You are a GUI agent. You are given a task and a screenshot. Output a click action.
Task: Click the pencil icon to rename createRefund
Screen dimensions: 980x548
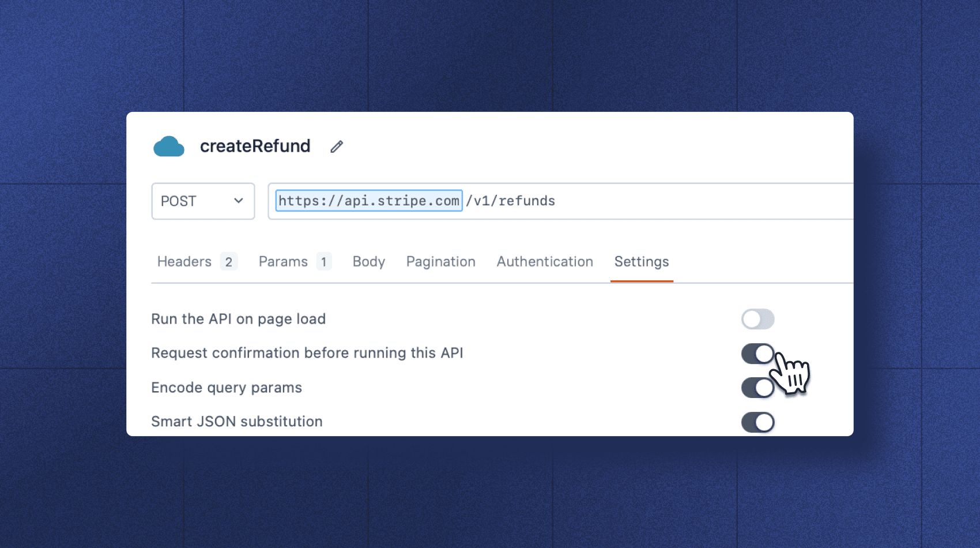click(336, 147)
